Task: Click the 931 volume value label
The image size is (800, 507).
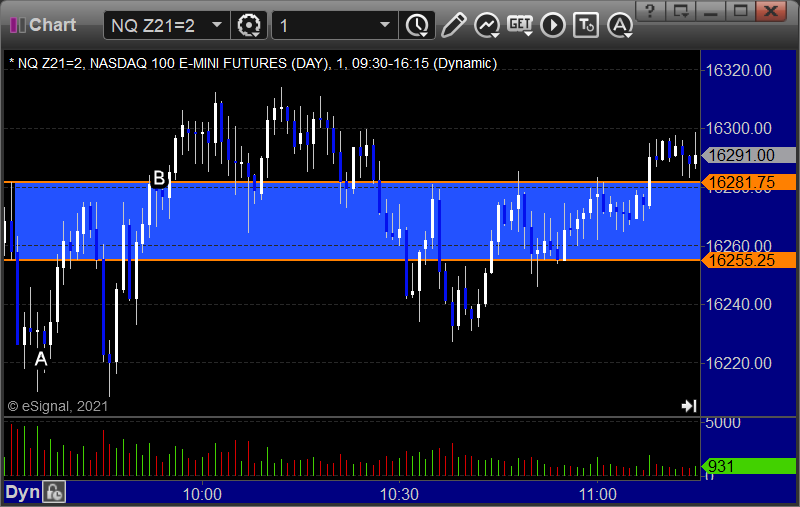Action: pos(748,466)
